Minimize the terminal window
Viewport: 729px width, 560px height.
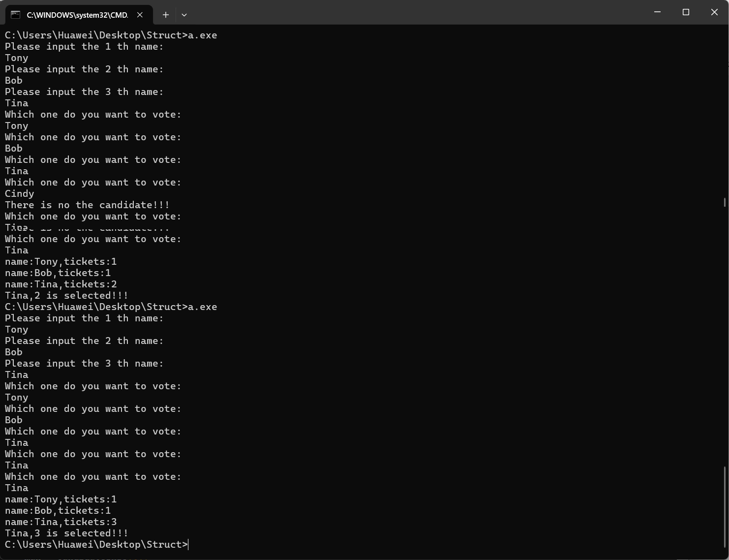pos(657,12)
